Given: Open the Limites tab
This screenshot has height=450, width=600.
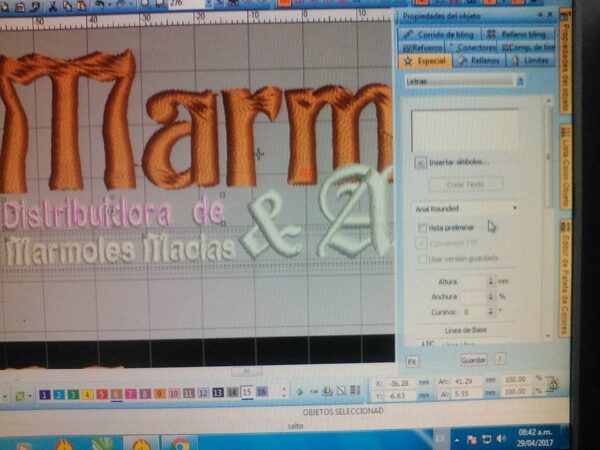Looking at the screenshot, I should coord(530,60).
